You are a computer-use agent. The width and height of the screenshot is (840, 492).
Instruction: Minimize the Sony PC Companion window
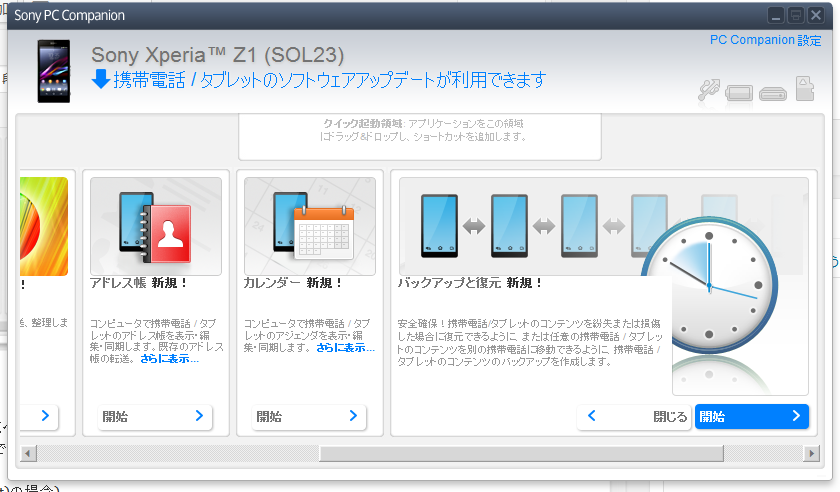click(775, 15)
